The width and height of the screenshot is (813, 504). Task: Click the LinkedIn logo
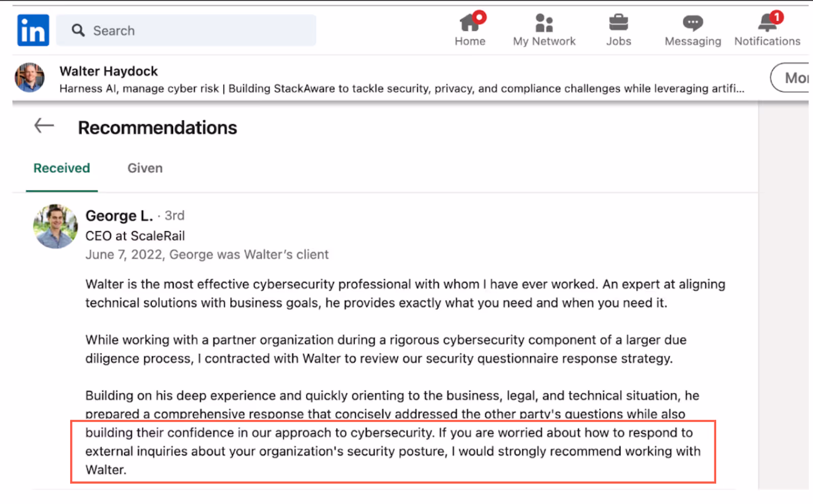click(32, 30)
